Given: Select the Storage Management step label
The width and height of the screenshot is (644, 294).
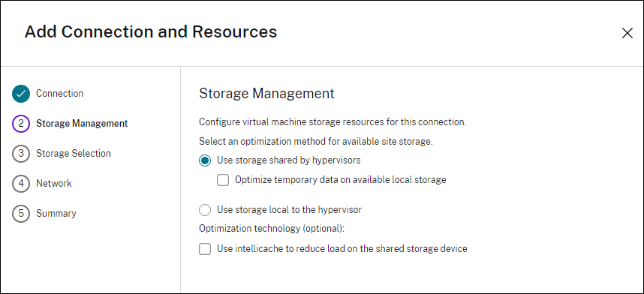Looking at the screenshot, I should point(82,123).
